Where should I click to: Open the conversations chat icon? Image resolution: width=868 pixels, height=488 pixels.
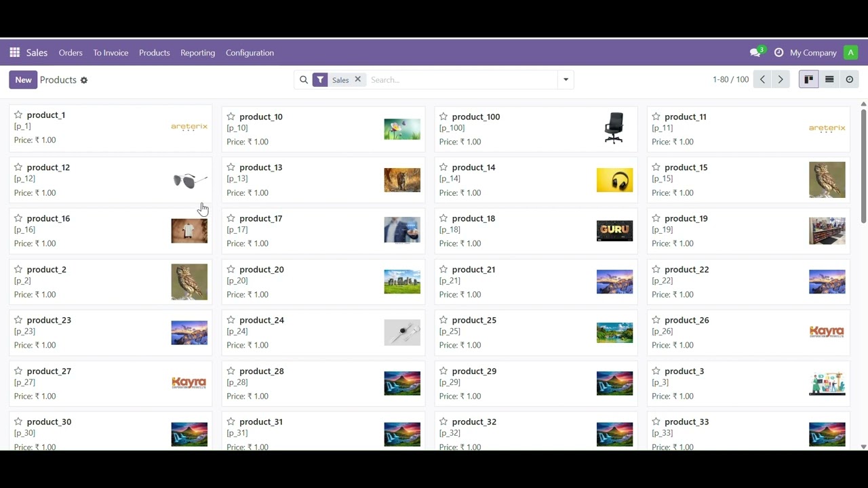click(755, 53)
